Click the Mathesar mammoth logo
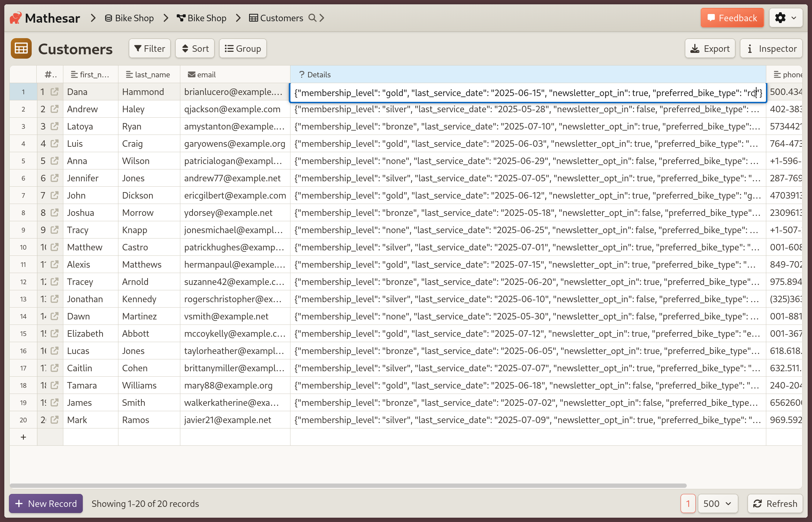This screenshot has width=812, height=522. [x=15, y=18]
